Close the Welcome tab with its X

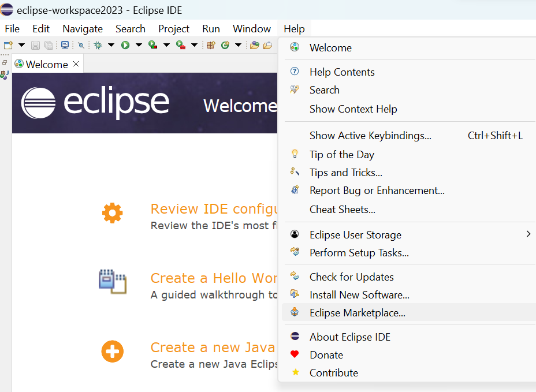76,64
